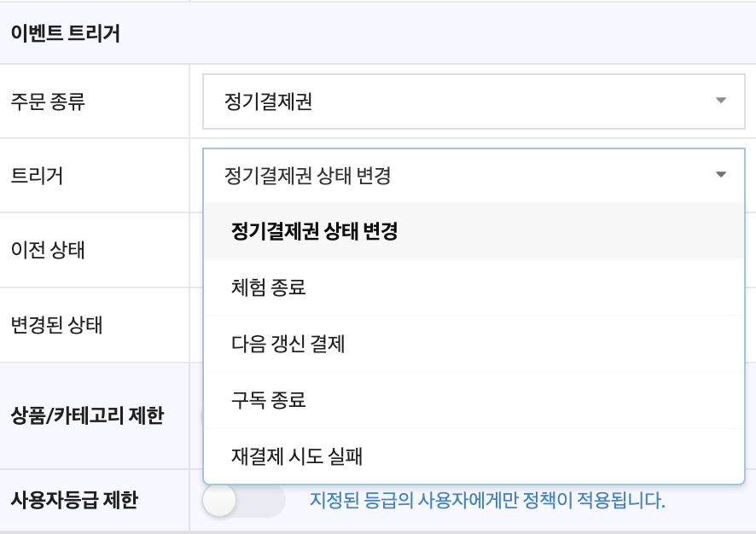Click the 이벤트 트리거 section header
The height and width of the screenshot is (534, 756).
(x=65, y=34)
